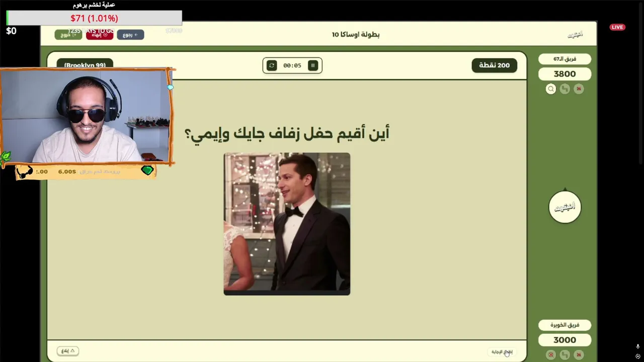Click the question text about Jake and Amy's wedding
The width and height of the screenshot is (644, 362).
click(287, 134)
